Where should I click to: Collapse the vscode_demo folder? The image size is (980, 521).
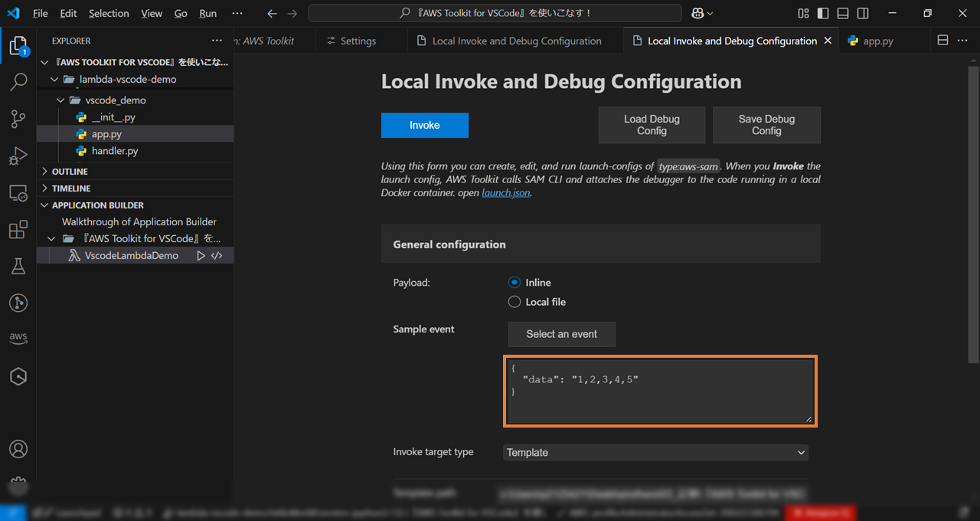pyautogui.click(x=60, y=100)
